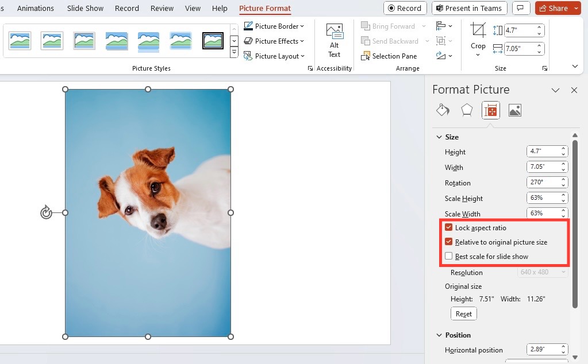
Task: Open the Align objects icon menu
Action: (x=444, y=26)
